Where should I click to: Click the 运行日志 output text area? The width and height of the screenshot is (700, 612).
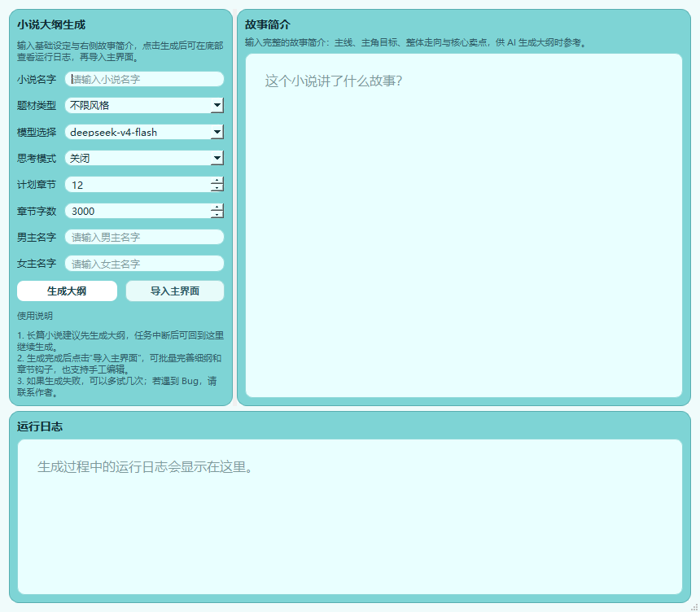[x=350, y=517]
